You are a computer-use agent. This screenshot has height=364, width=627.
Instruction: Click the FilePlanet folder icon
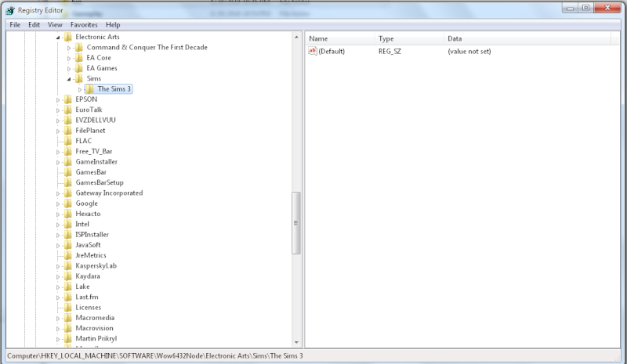tap(68, 130)
